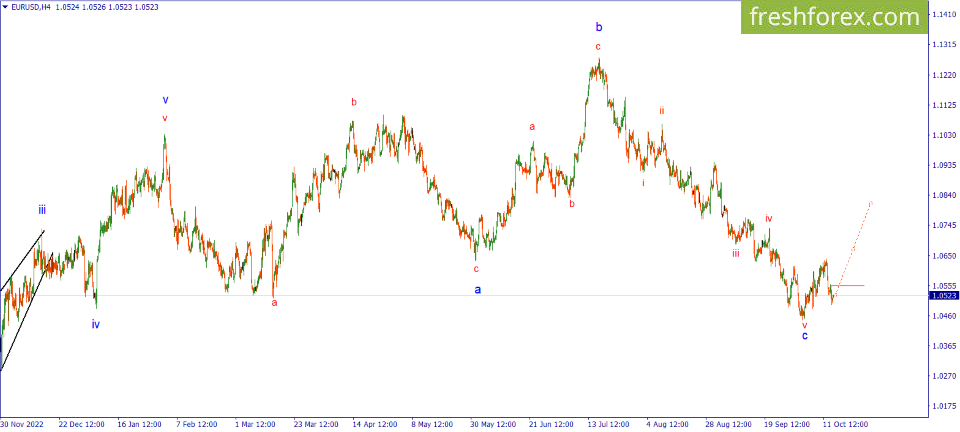This screenshot has height=432, width=960.
Task: Click the blue wave label iii above the channel
Action: pos(41,210)
